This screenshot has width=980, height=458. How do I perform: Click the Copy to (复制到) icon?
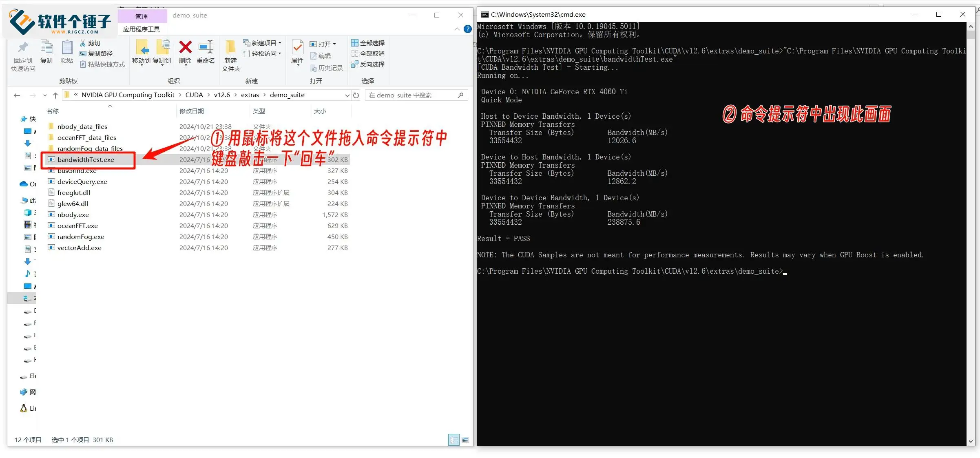pyautogui.click(x=162, y=48)
